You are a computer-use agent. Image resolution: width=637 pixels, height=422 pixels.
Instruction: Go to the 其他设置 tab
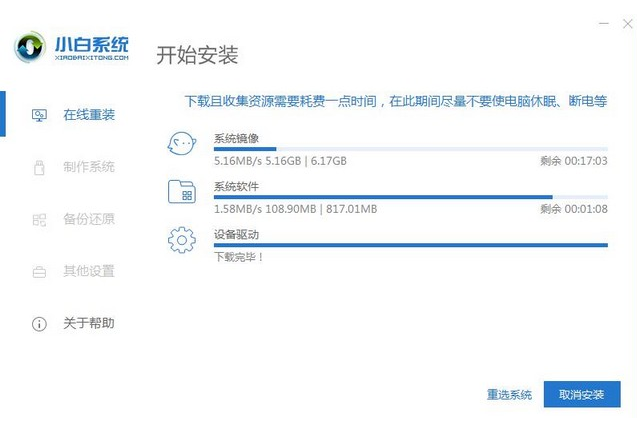88,271
